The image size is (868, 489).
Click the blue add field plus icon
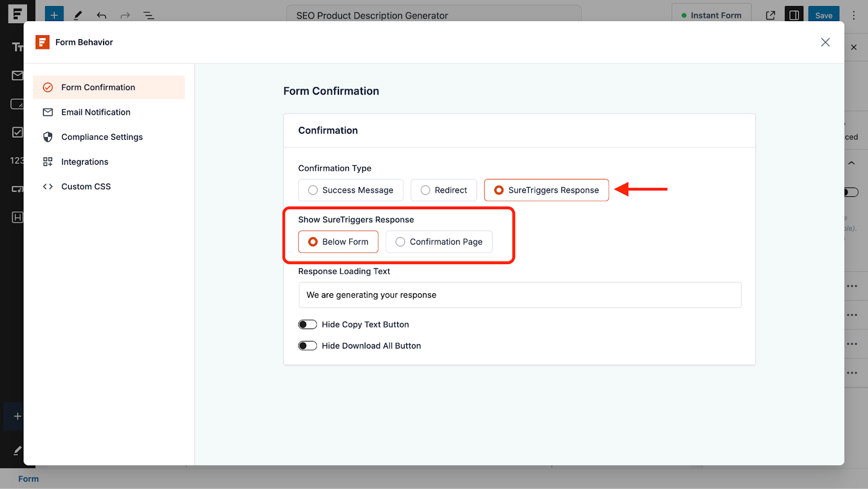pyautogui.click(x=54, y=14)
